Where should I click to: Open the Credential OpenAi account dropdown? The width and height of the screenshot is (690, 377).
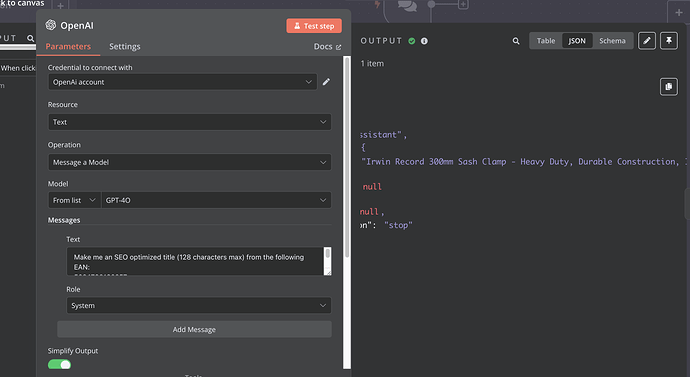[x=183, y=82]
